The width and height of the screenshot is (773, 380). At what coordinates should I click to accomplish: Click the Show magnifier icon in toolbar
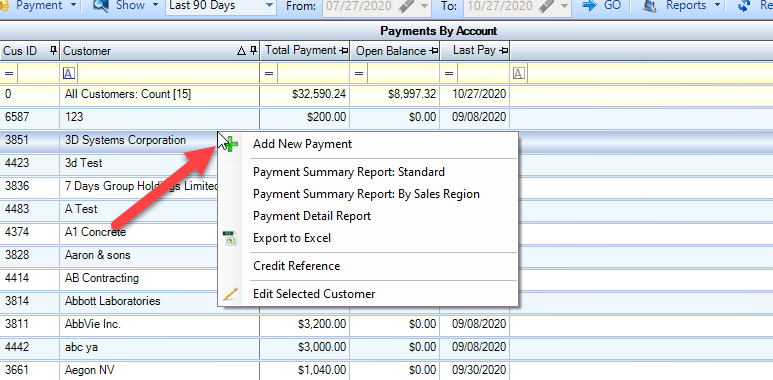pos(101,6)
